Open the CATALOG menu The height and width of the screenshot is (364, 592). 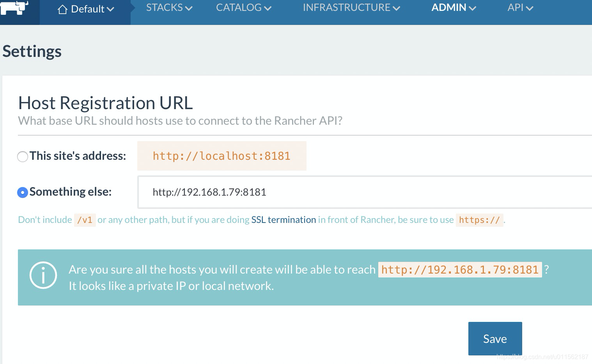coord(243,8)
